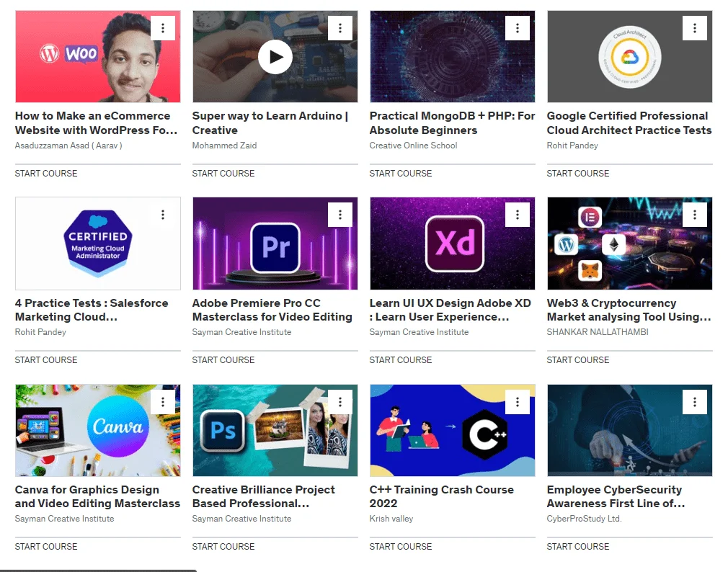The image size is (728, 572).
Task: Start course for Salesforce Marketing Cloud tests
Action: tap(46, 360)
